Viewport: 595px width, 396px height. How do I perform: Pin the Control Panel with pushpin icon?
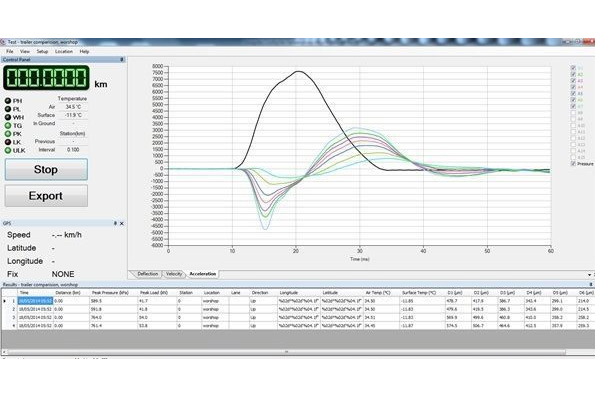tap(121, 60)
